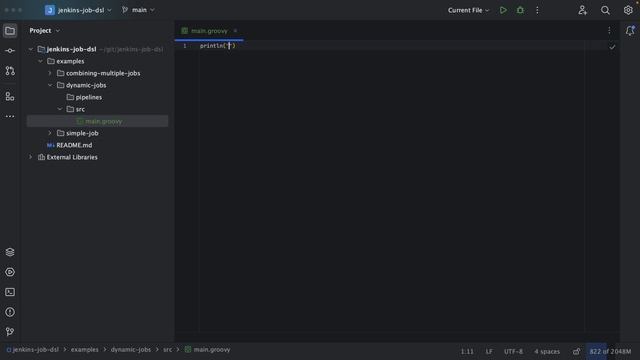The image size is (640, 360).
Task: Change the UTF-8 file encoding
Action: pos(513,351)
